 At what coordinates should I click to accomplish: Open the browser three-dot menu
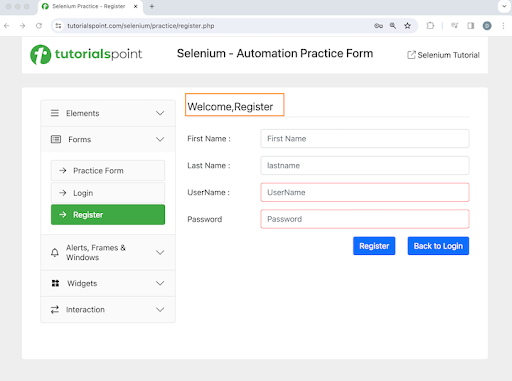503,26
